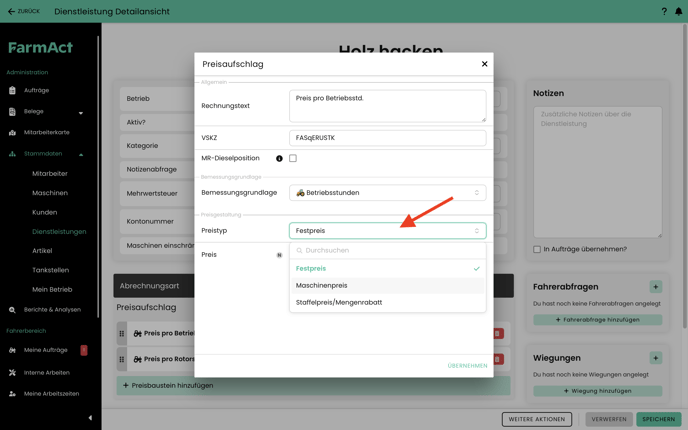This screenshot has width=688, height=430.
Task: Open the Bemessungsgrundlage Betriebsstunden dropdown
Action: click(387, 193)
